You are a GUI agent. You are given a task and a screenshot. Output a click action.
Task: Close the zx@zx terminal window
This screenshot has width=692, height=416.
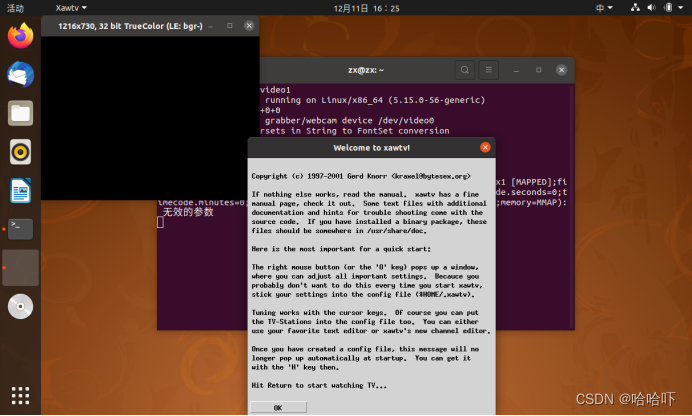pyautogui.click(x=561, y=70)
